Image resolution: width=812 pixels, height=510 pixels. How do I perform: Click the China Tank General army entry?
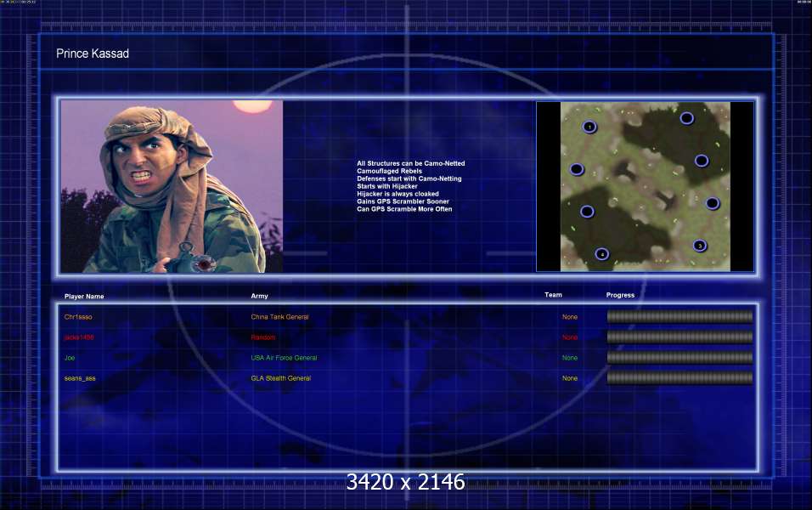[279, 317]
